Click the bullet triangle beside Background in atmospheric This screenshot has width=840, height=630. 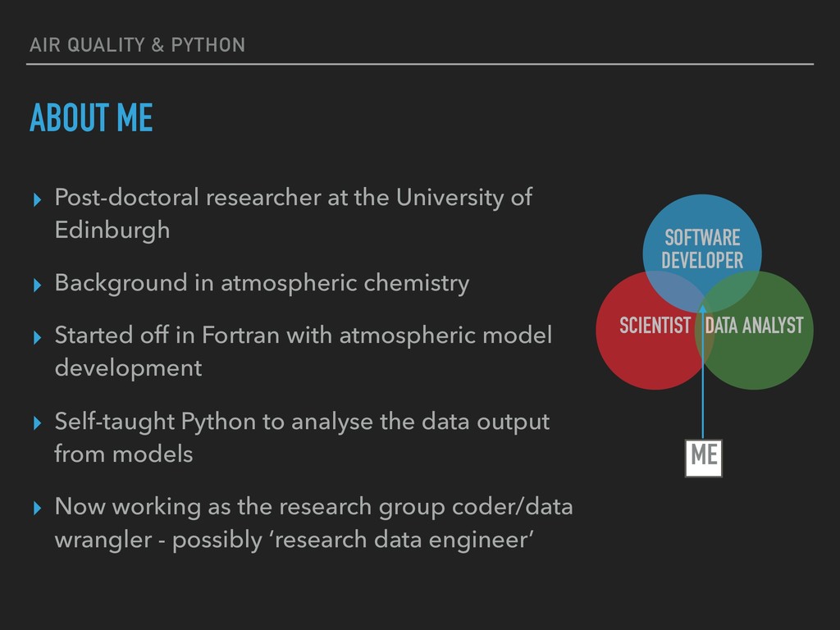[x=37, y=285]
